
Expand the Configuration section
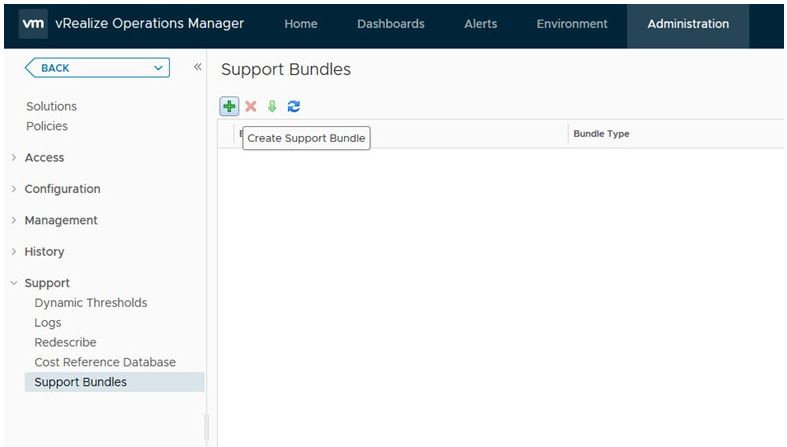pos(62,189)
